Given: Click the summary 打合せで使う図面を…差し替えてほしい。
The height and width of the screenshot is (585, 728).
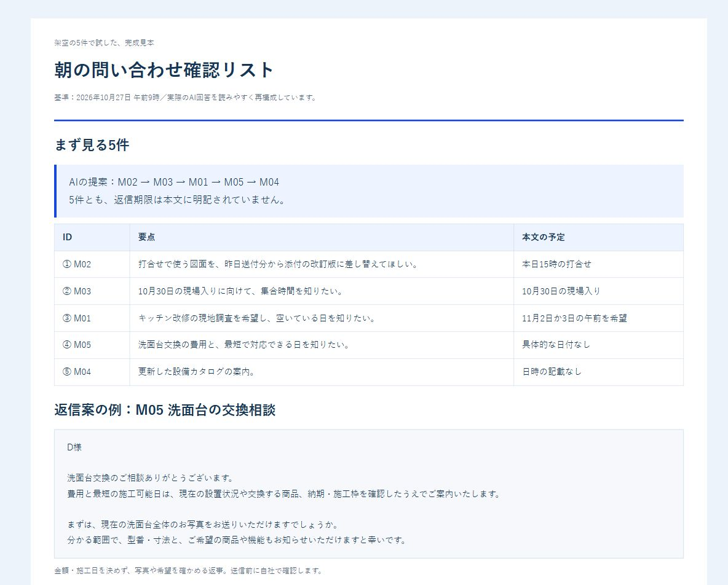Looking at the screenshot, I should click(x=279, y=264).
